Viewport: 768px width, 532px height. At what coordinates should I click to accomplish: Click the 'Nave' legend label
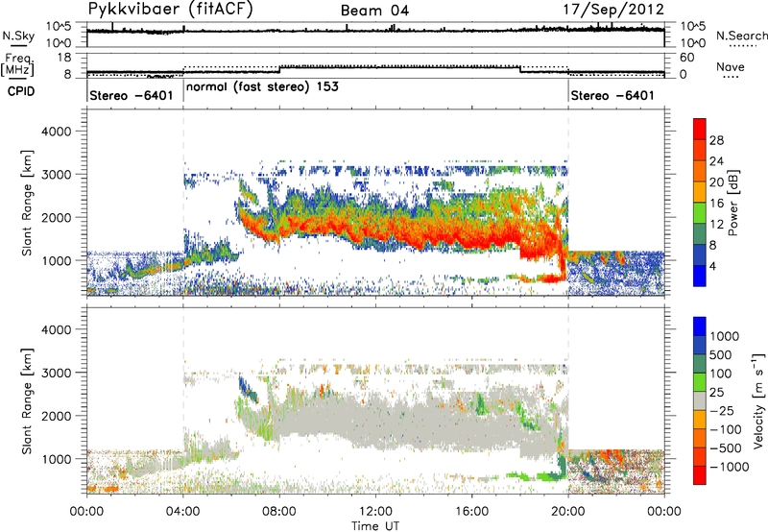pos(731,66)
